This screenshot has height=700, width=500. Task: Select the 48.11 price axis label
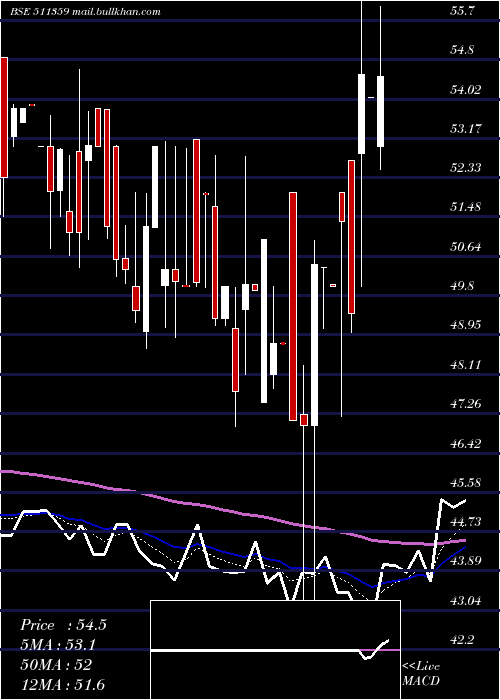(466, 365)
